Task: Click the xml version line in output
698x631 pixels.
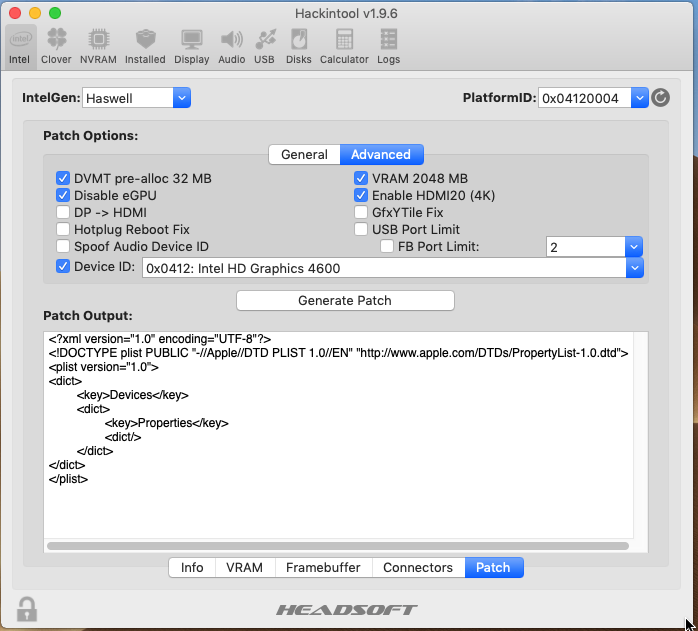Action: [x=160, y=339]
